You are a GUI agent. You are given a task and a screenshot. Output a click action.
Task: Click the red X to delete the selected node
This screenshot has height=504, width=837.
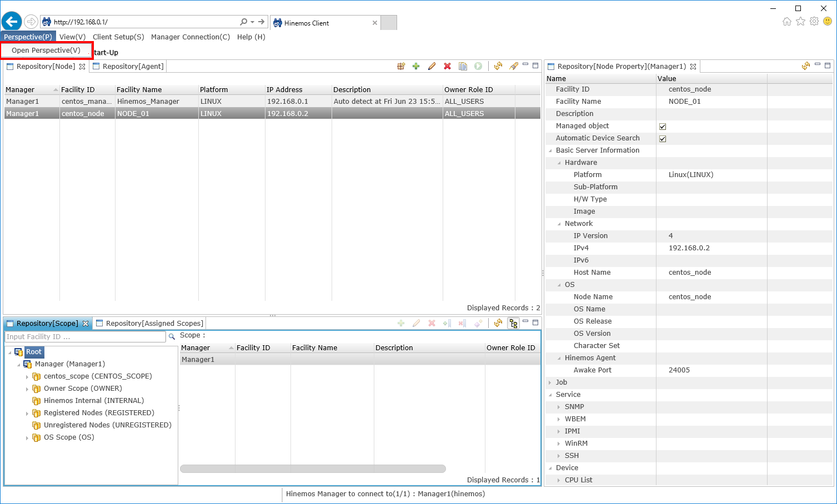pos(447,66)
